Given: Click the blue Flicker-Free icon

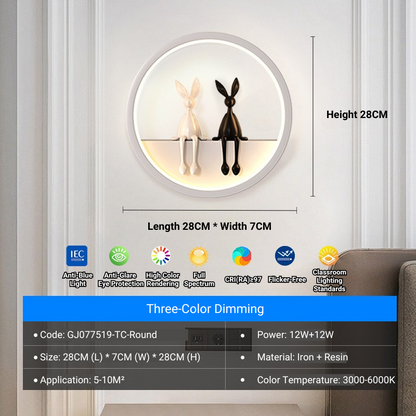Looking at the screenshot, I should click(285, 256).
